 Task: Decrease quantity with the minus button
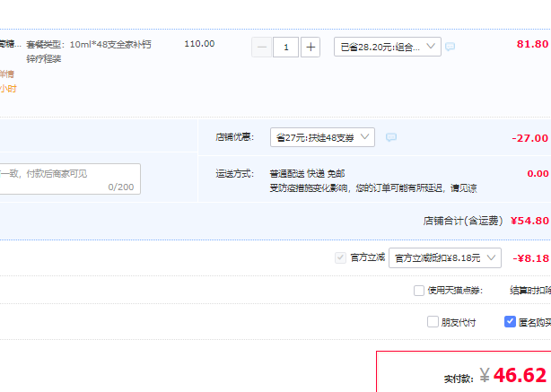pos(261,47)
